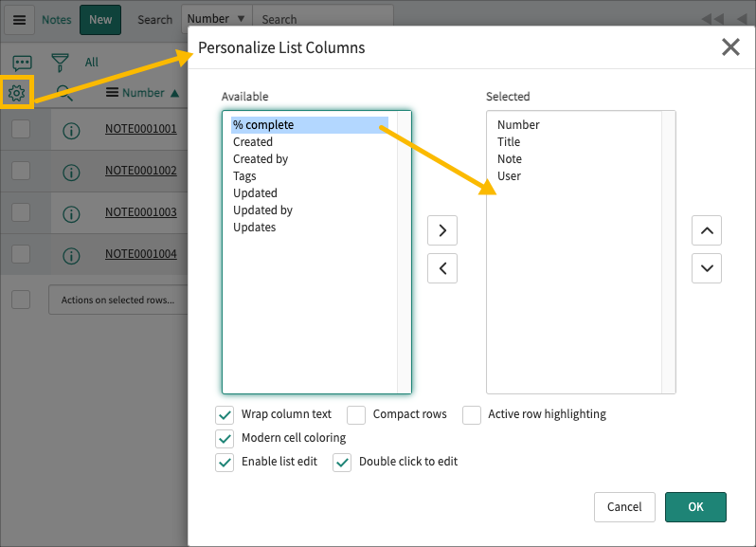Select Created by in the Available list

(261, 159)
